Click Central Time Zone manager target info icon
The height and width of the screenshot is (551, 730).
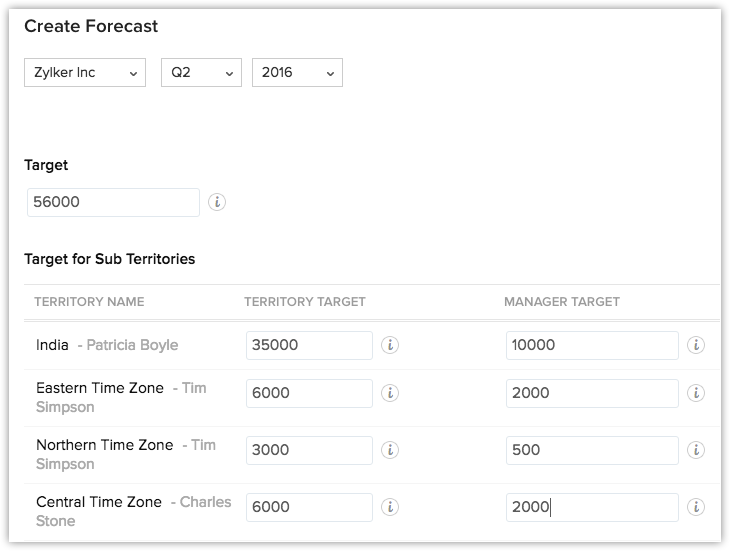point(696,507)
